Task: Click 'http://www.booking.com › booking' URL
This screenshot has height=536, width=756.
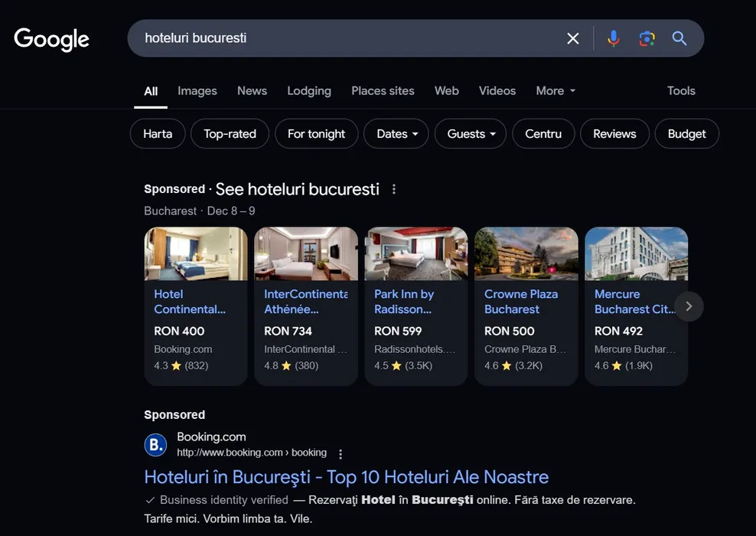Action: point(252,453)
